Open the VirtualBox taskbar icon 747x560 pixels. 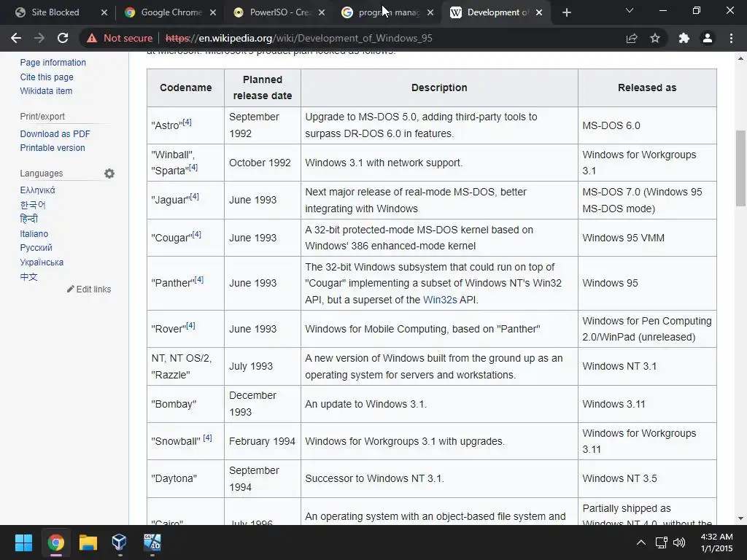point(119,542)
